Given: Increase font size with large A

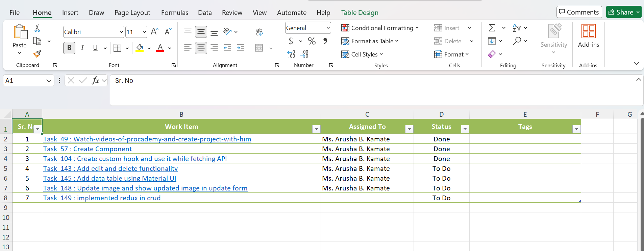Looking at the screenshot, I should coord(154,32).
